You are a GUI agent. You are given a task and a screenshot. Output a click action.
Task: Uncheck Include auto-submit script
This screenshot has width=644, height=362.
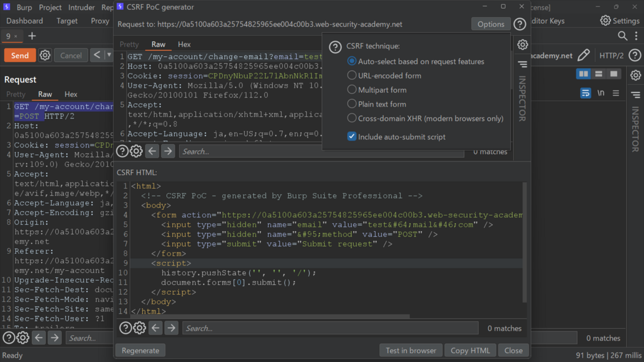tap(352, 137)
